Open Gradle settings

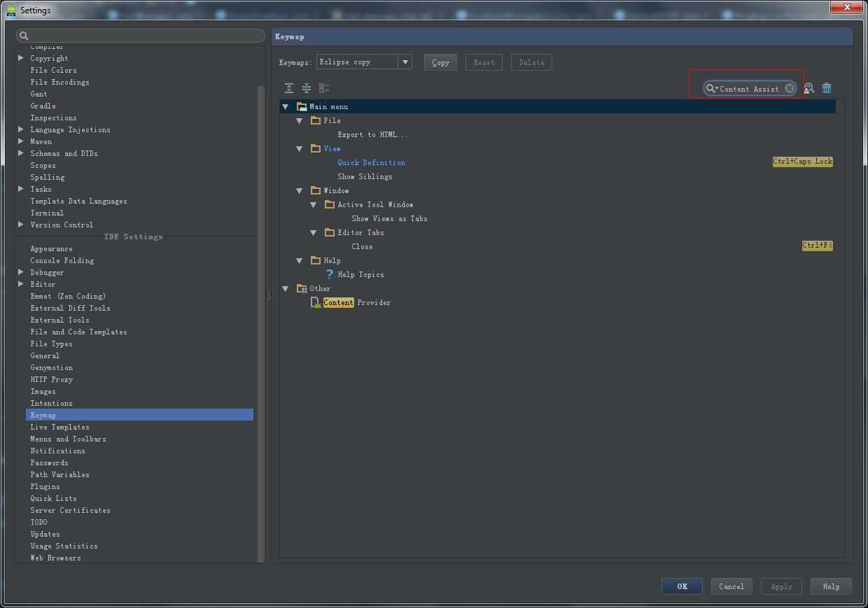click(x=43, y=106)
